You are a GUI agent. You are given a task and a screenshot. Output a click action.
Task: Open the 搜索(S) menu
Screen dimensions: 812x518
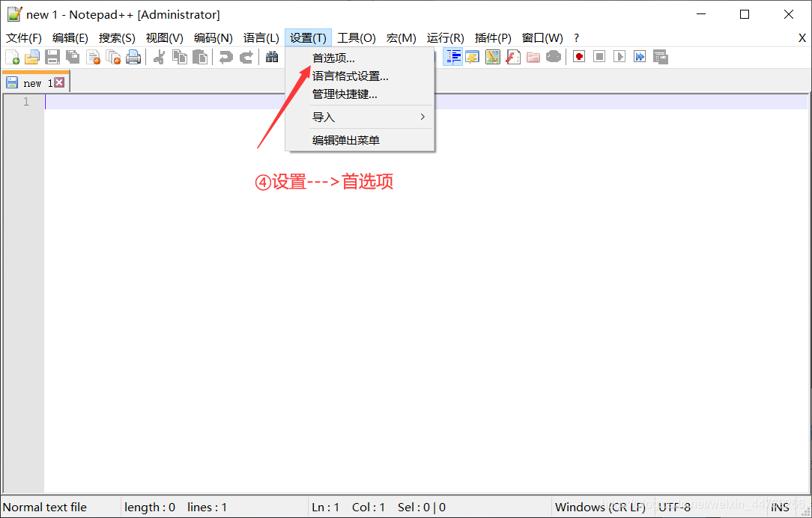click(117, 37)
